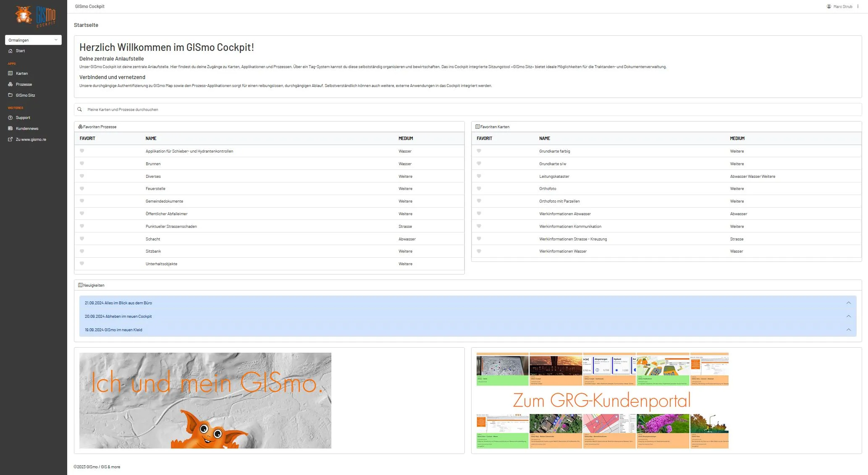This screenshot has width=868, height=475.
Task: Toggle favorite for Applikation für Schieber- und Hydrantenkontrollen
Action: point(82,150)
